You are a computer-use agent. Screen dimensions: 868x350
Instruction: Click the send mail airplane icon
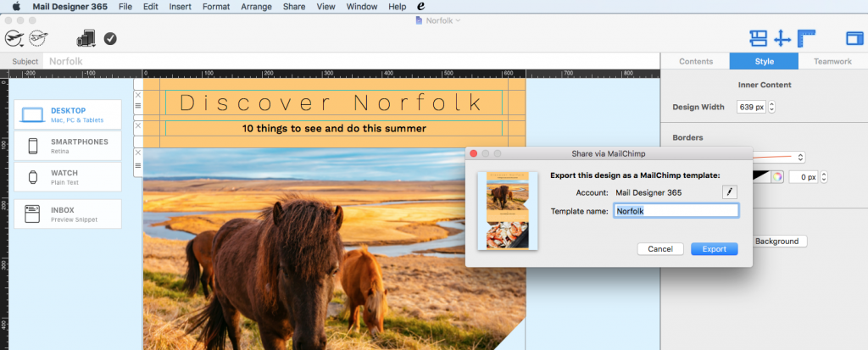[14, 38]
